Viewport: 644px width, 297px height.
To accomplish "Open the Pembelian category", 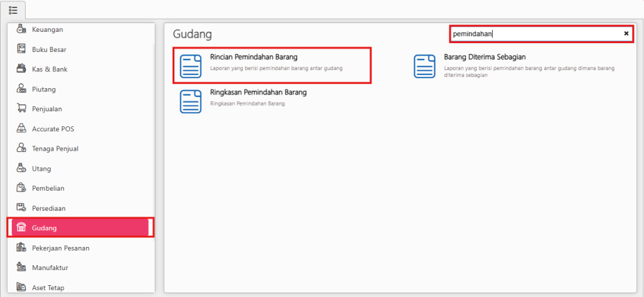I will pos(48,188).
